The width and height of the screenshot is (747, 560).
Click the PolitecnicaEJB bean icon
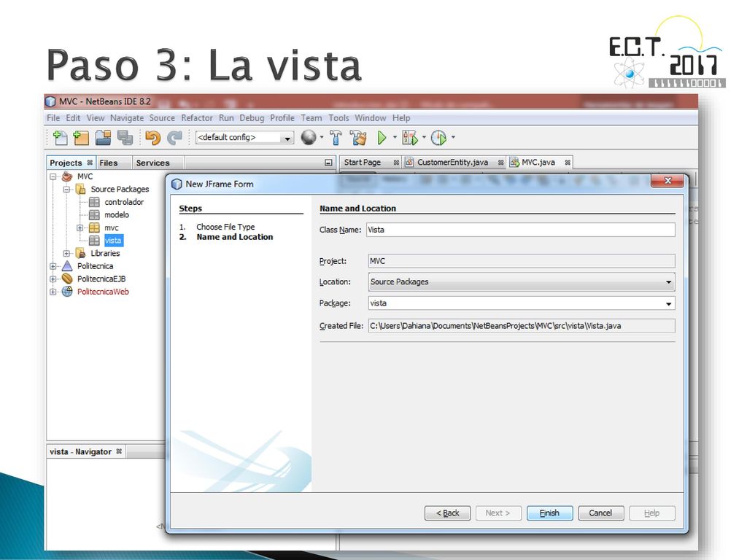67,279
